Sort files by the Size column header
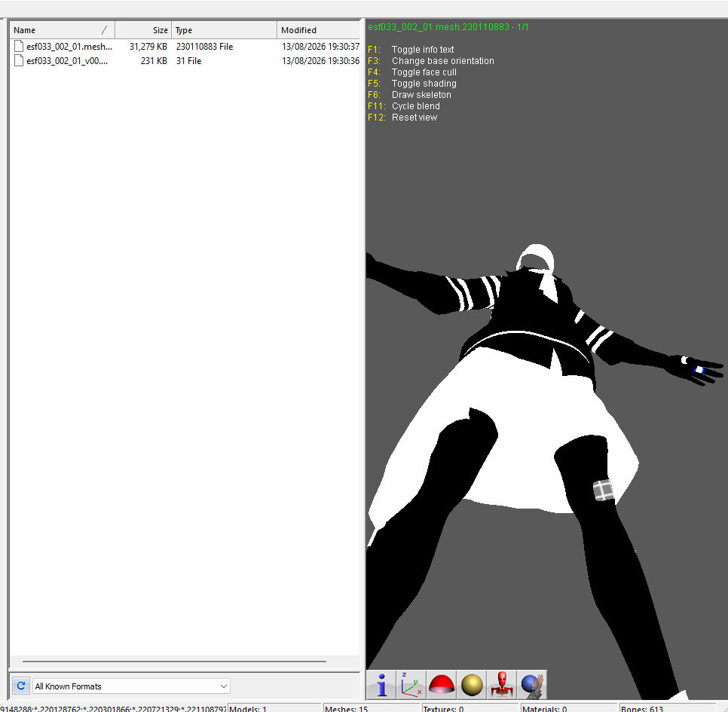Screen dimensions: 728x712 [x=143, y=30]
